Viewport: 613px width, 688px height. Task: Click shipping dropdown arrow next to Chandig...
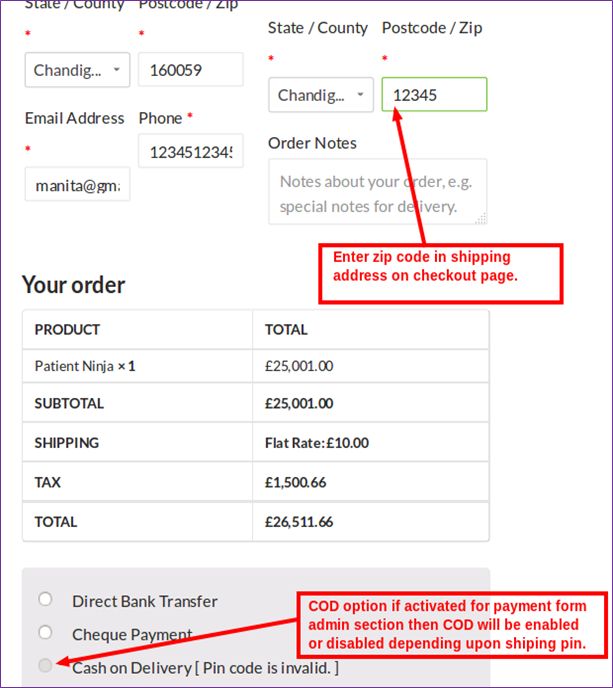pos(361,95)
